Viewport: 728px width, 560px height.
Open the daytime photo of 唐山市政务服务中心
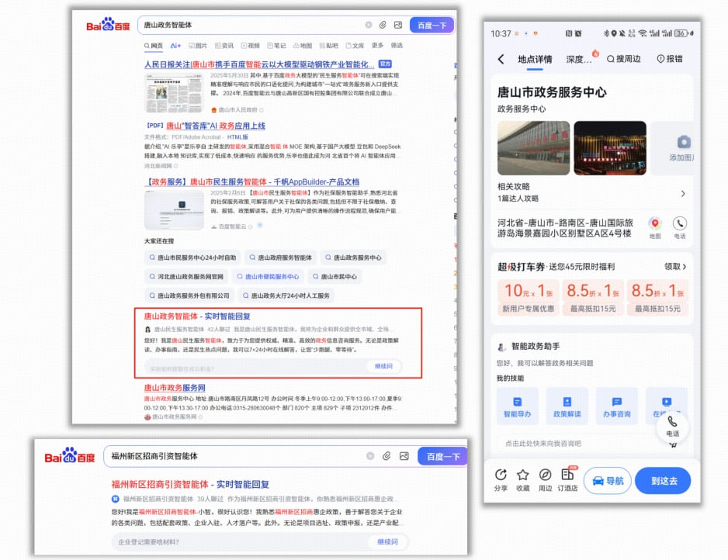pyautogui.click(x=533, y=148)
